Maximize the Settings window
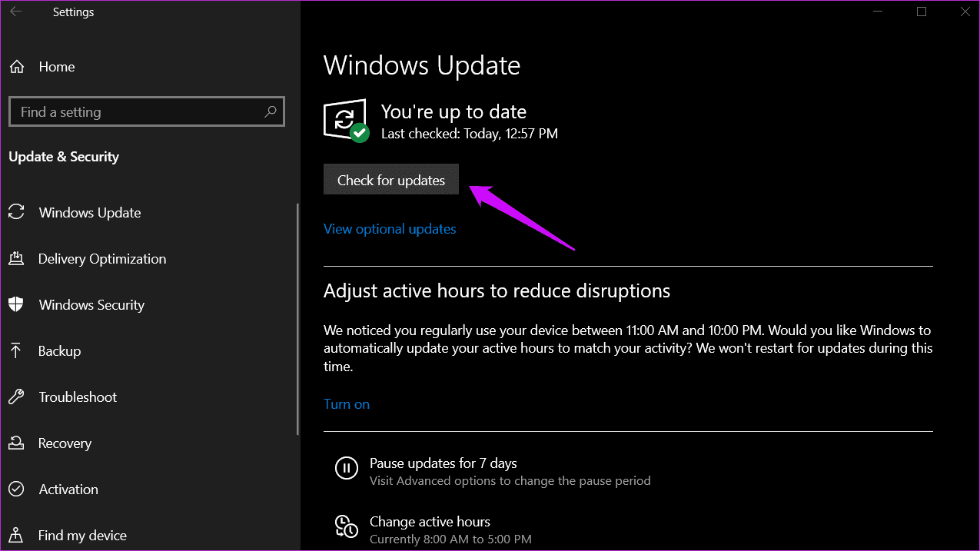980x551 pixels. click(922, 12)
